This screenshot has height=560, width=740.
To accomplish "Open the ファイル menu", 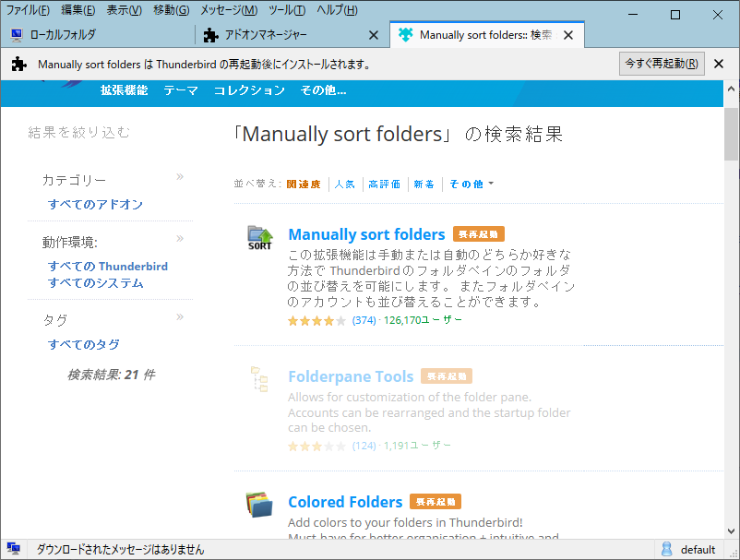I will [x=28, y=10].
